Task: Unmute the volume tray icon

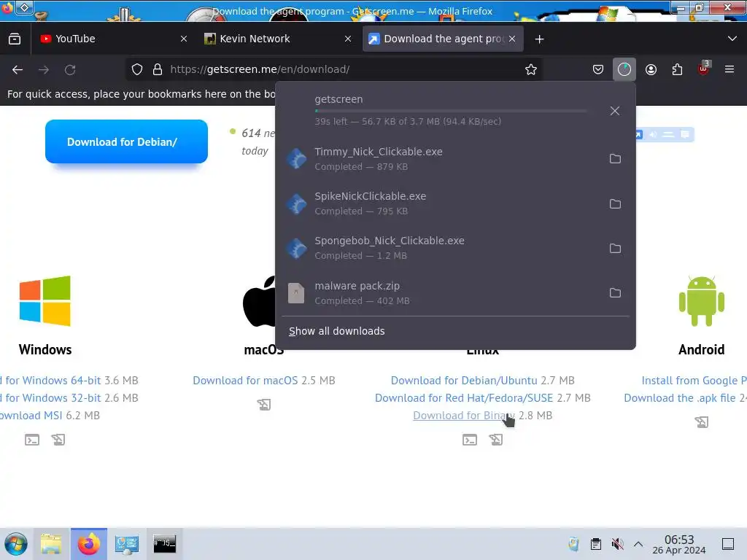Action: [x=617, y=544]
